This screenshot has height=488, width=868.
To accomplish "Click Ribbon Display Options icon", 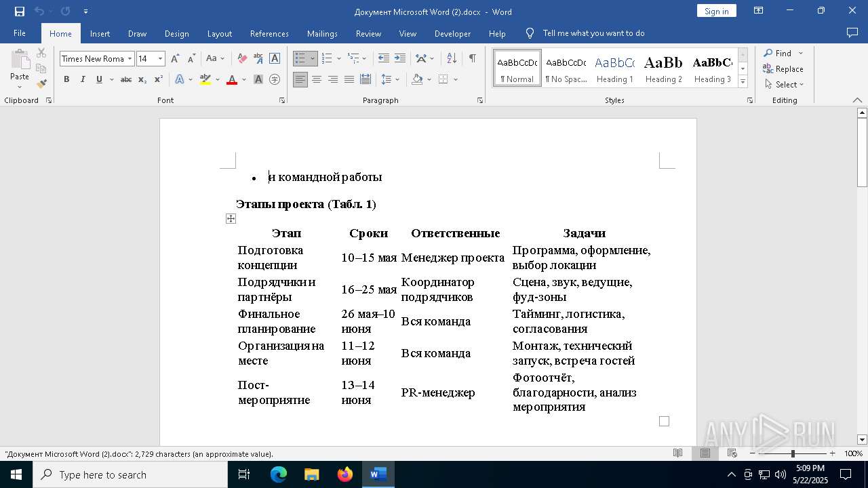I will tap(759, 11).
